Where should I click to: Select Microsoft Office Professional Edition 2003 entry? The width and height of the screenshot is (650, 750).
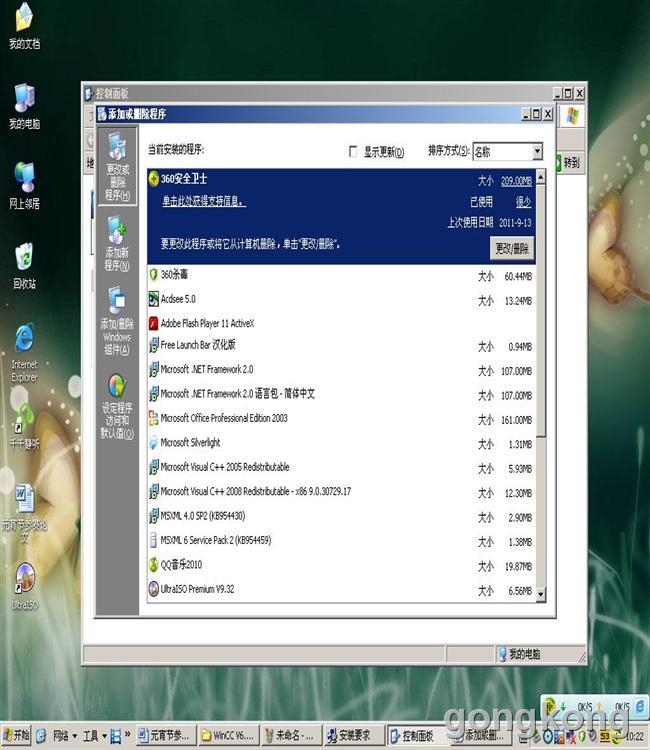[x=224, y=418]
